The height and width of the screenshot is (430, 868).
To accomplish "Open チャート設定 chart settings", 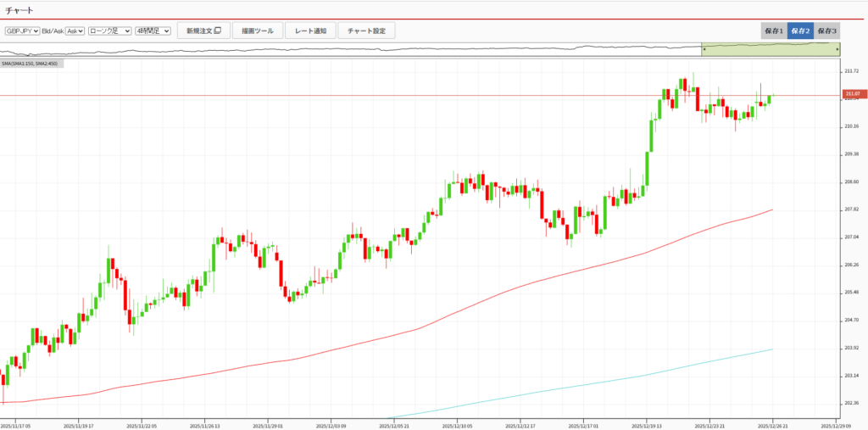I will click(x=366, y=31).
